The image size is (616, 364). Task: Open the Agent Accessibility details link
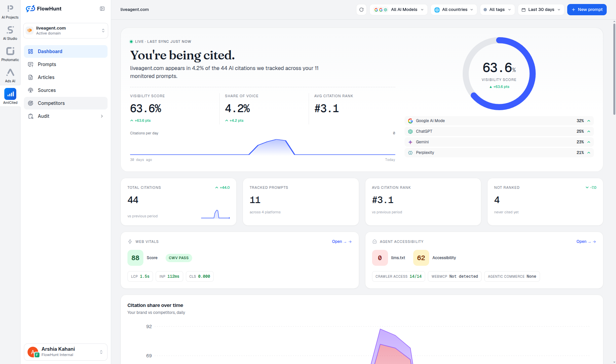click(x=586, y=242)
